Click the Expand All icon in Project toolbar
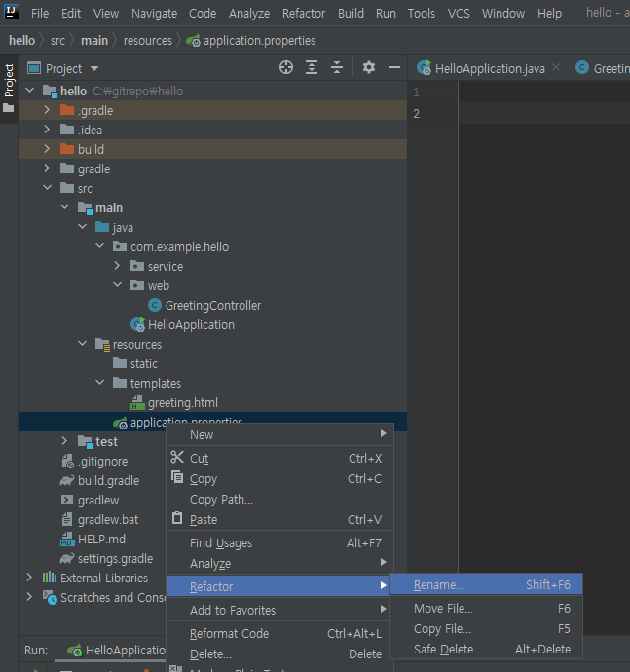Viewport: 630px width, 672px height. (312, 68)
